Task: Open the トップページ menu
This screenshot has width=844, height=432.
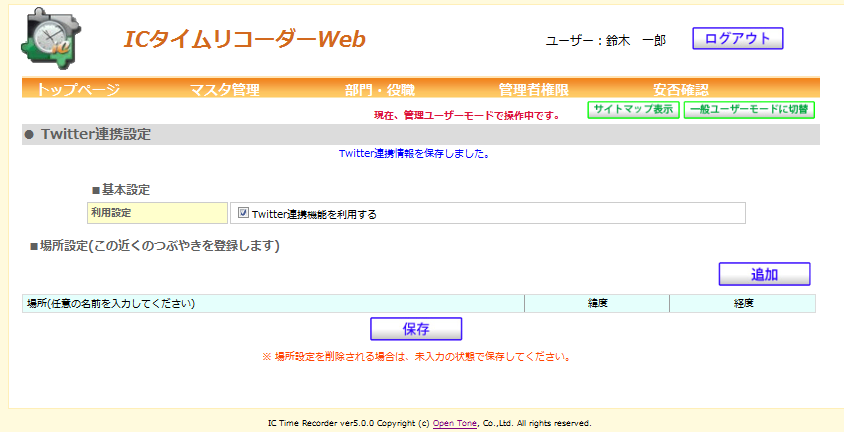Action: [78, 90]
